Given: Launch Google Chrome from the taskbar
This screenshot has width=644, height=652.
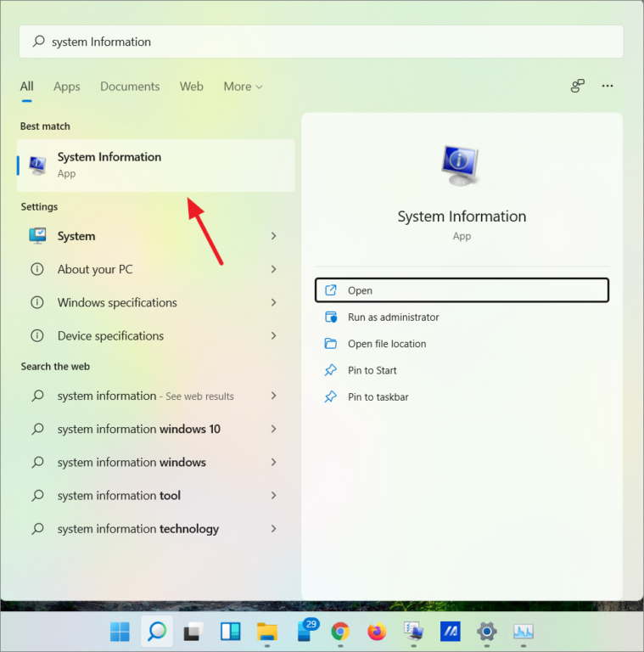Looking at the screenshot, I should point(340,632).
